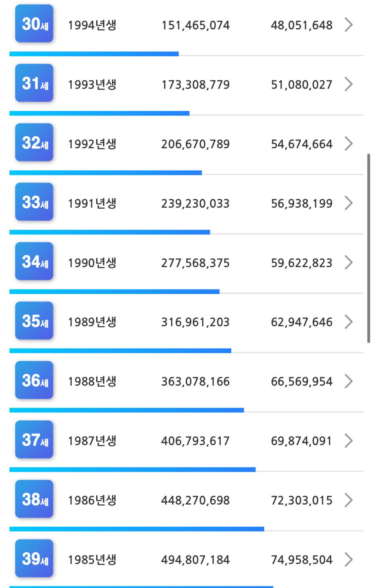373x588 pixels.
Task: Tap the 33세 blue badge
Action: click(x=34, y=202)
